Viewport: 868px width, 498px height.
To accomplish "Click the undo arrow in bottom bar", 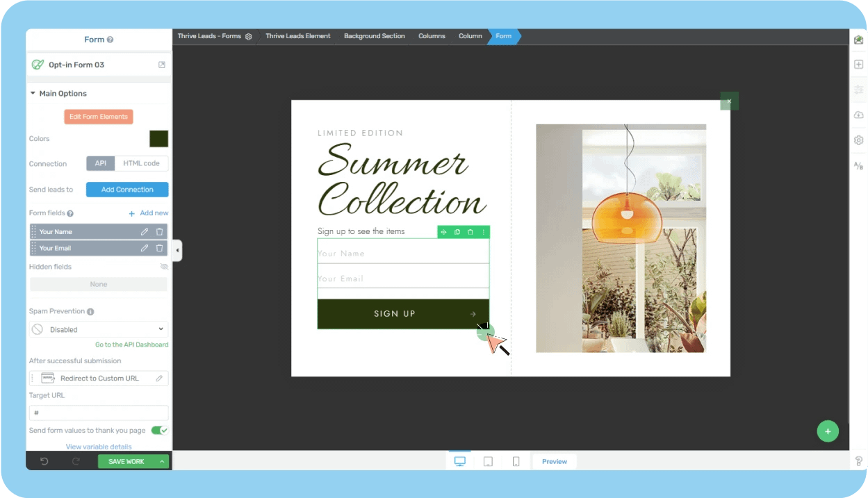I will click(44, 461).
